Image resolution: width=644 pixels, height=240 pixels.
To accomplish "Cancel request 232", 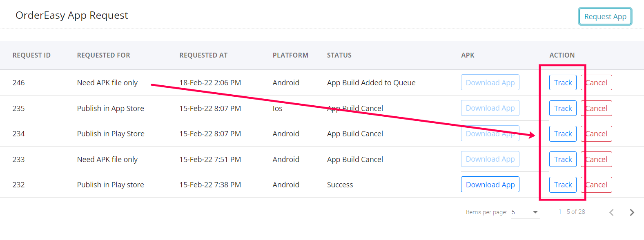I will click(x=597, y=185).
